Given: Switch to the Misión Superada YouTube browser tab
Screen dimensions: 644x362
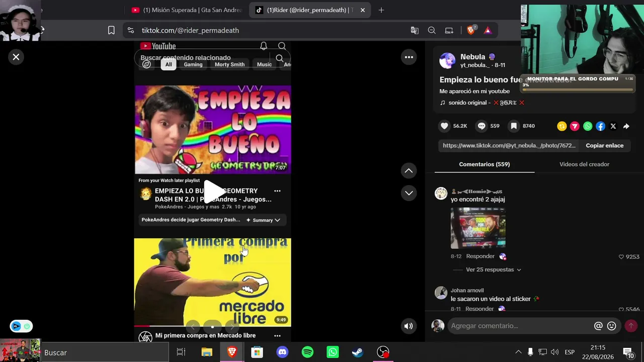Looking at the screenshot, I should [187, 10].
